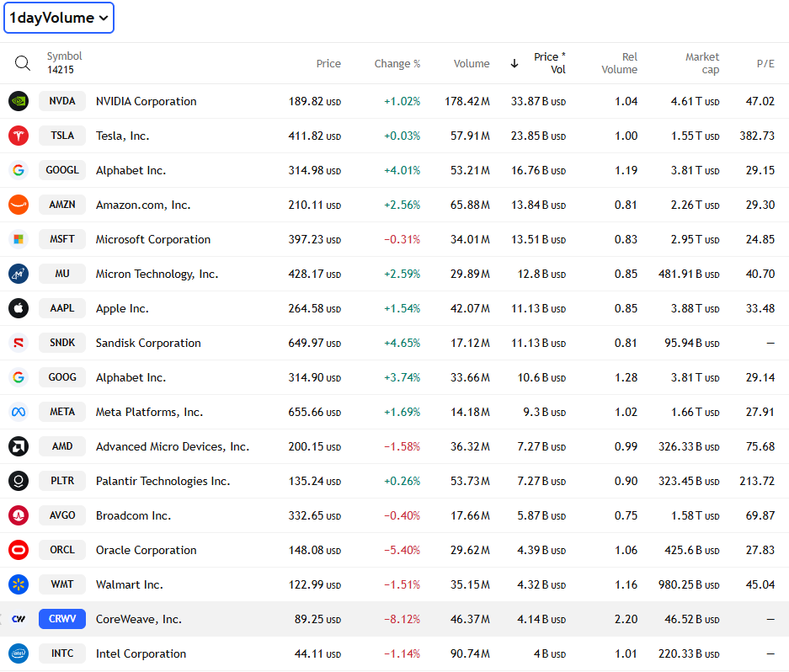Click NVIDIA's 178.42 M volume cell
The image size is (789, 672).
(x=467, y=101)
